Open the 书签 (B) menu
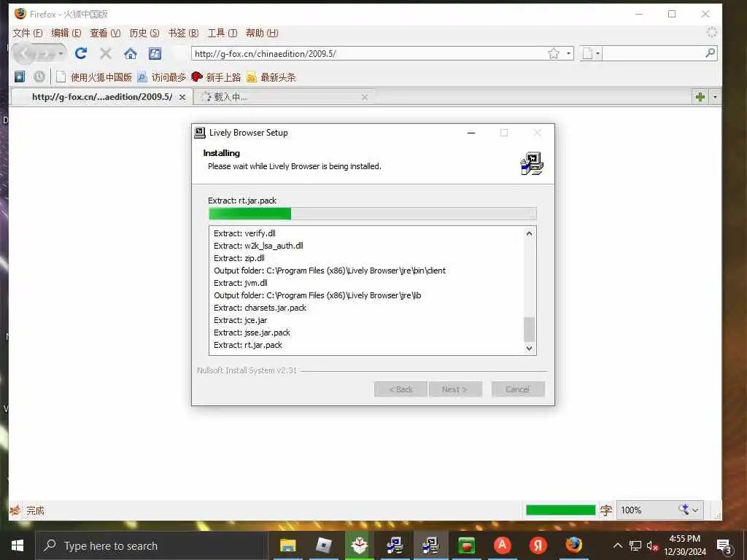Viewport: 747px width, 560px height. coord(183,33)
